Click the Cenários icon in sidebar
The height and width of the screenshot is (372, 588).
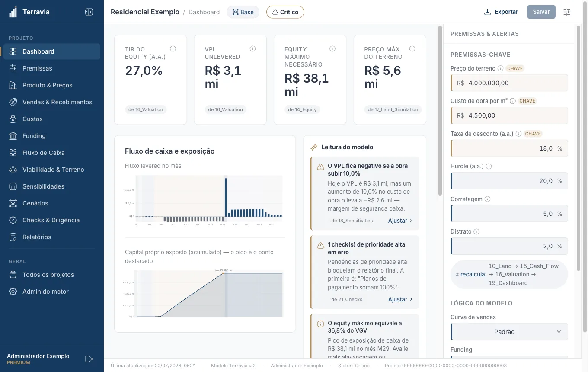(x=13, y=203)
